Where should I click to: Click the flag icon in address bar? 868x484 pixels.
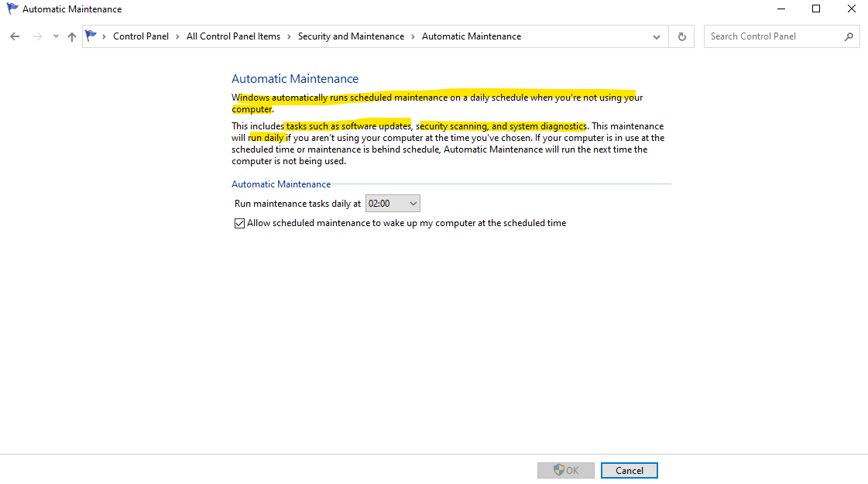91,36
